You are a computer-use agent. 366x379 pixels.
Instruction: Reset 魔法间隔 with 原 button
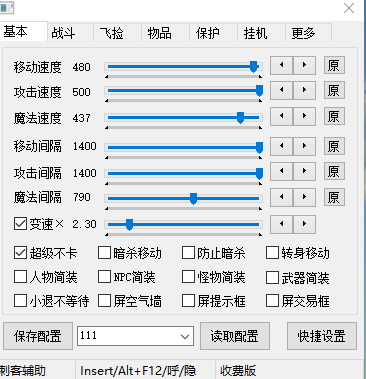coord(334,198)
